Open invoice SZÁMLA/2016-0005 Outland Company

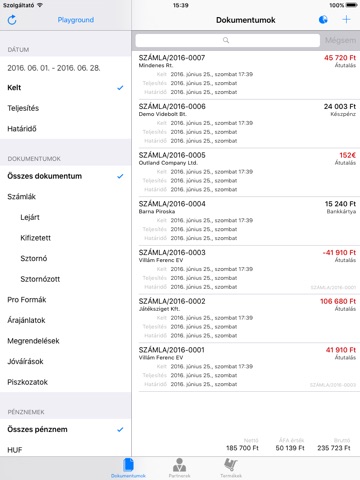coord(246,172)
